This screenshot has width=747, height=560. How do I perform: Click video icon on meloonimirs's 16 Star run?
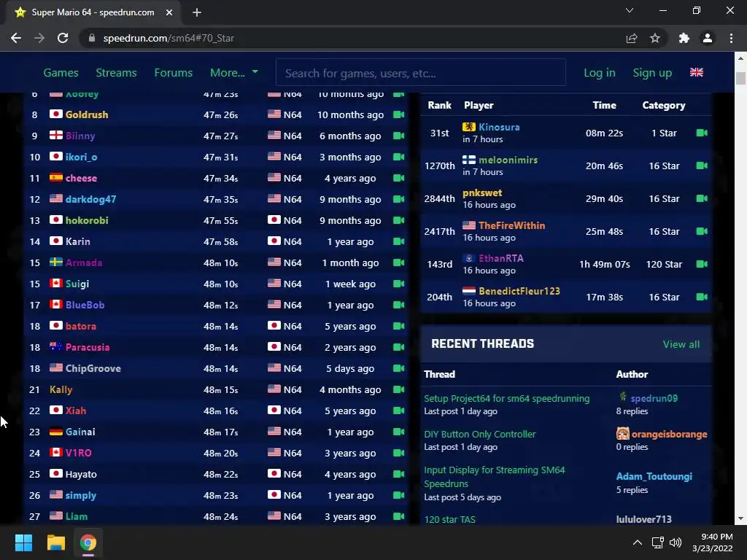[x=702, y=166]
